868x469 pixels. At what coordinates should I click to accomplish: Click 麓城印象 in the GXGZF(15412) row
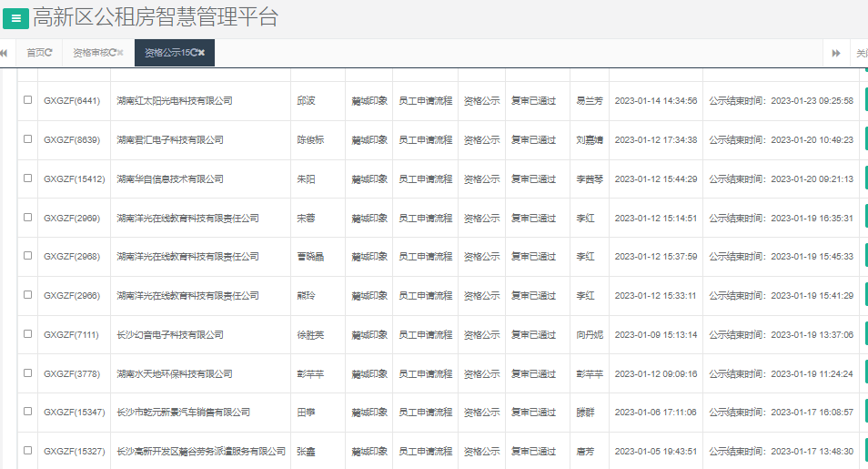pyautogui.click(x=369, y=179)
